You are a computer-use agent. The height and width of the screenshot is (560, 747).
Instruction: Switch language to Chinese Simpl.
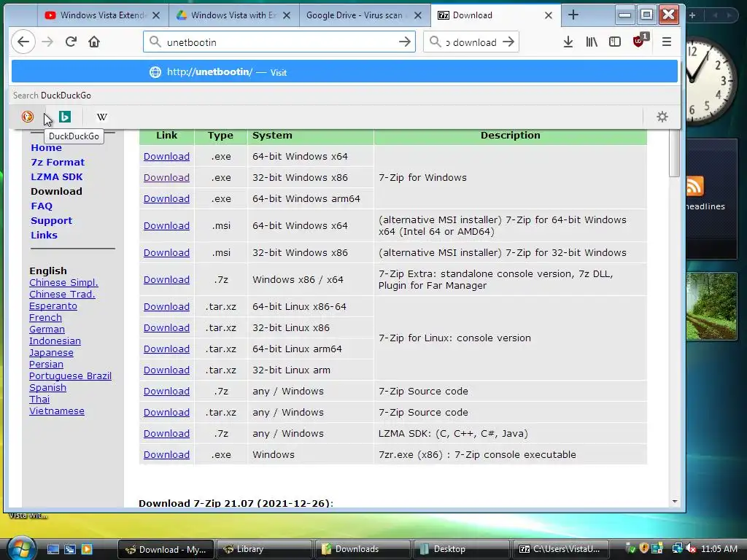click(63, 282)
